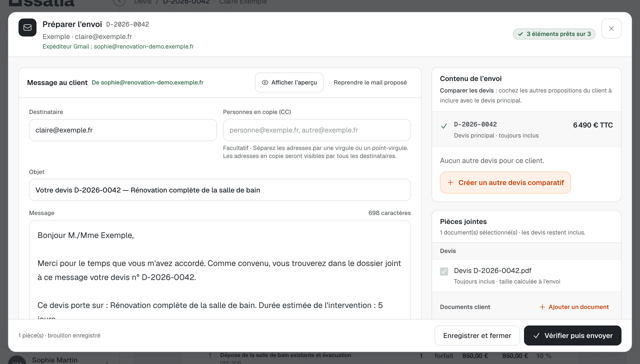Screen dimensions: 640x364
Task: Click the Toujours inclus · taille calculée text
Action: click(507, 281)
